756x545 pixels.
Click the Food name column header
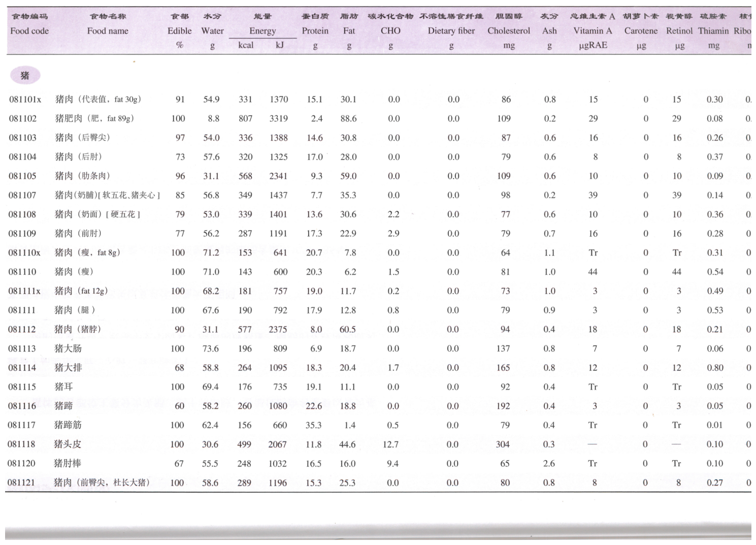tap(108, 30)
